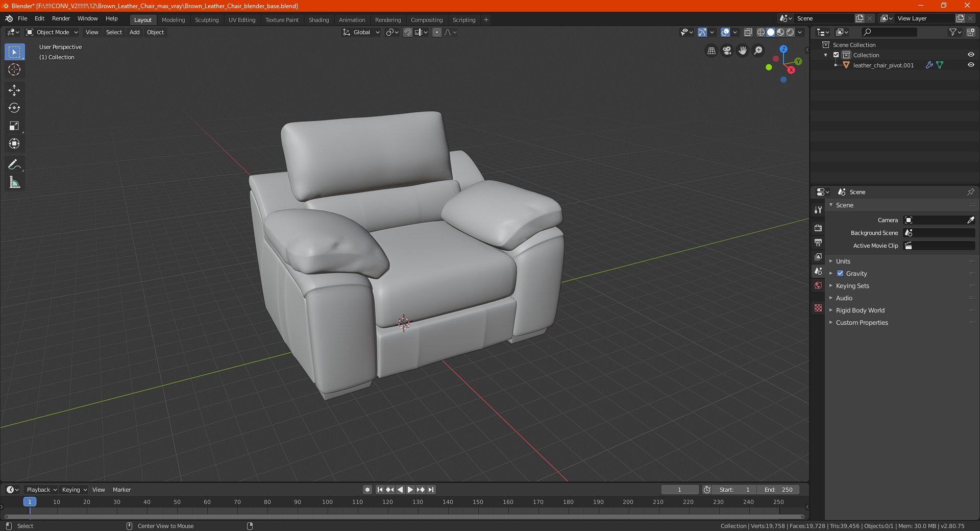Switch to Shading workspace tab
Image resolution: width=980 pixels, height=531 pixels.
coord(318,20)
